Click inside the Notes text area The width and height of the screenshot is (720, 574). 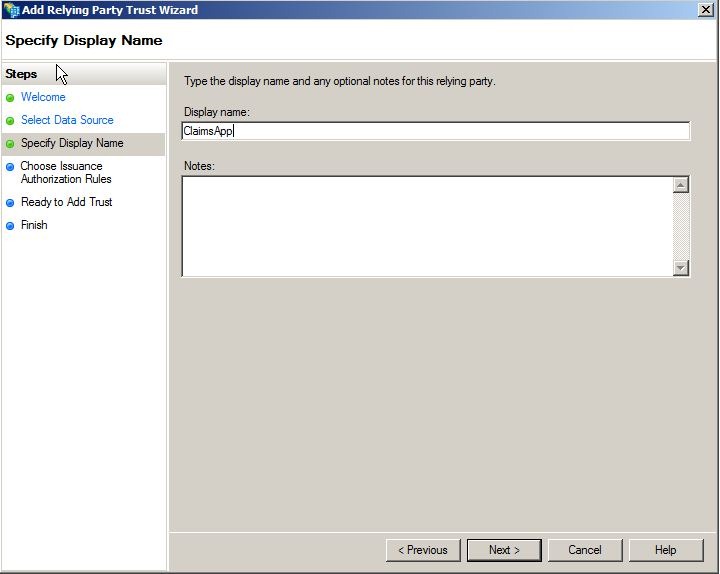(x=425, y=226)
